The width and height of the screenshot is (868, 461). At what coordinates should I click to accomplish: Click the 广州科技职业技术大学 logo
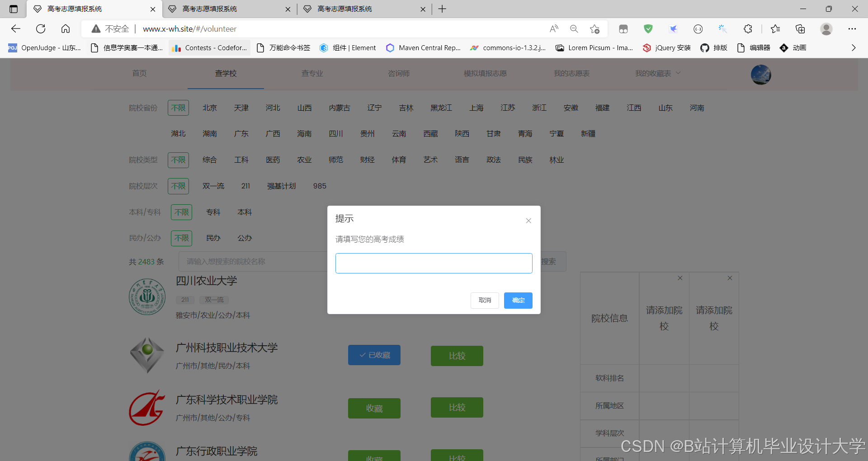147,355
